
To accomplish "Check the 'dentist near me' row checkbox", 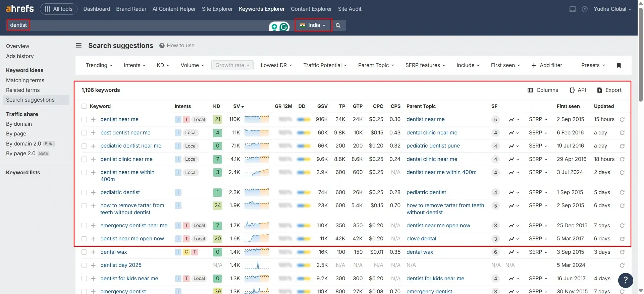I will pyautogui.click(x=84, y=119).
